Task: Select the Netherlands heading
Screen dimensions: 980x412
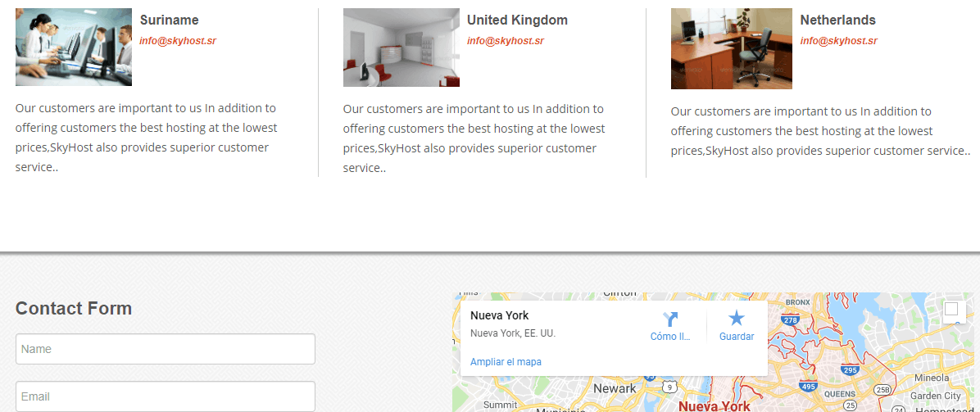Action: click(838, 20)
